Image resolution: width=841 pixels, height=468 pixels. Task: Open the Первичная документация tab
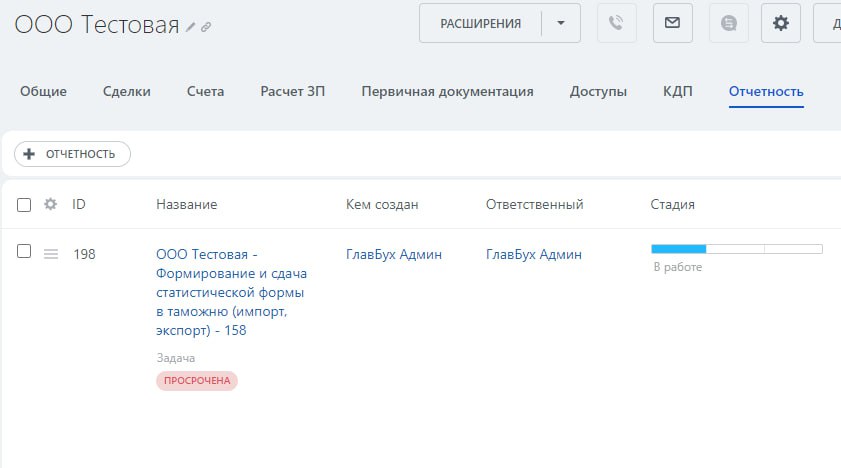(x=447, y=92)
